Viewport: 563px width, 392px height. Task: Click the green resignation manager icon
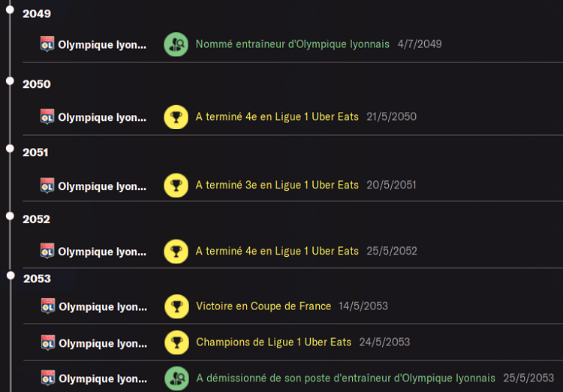click(x=177, y=378)
